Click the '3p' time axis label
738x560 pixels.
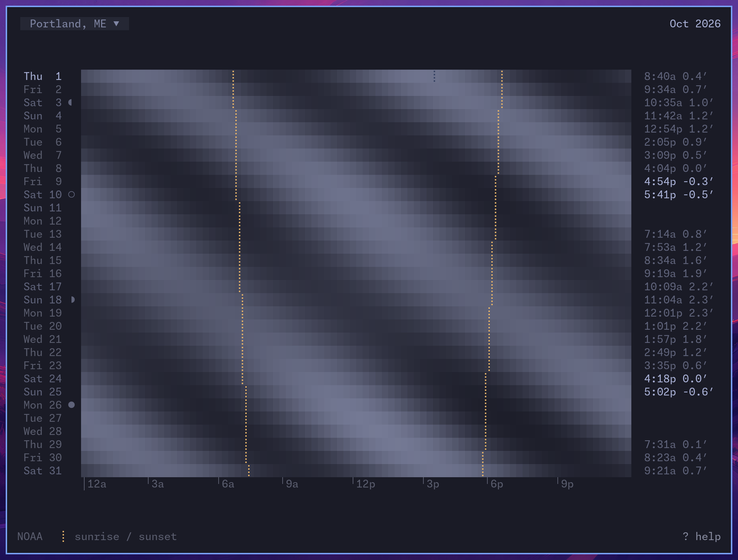[433, 484]
